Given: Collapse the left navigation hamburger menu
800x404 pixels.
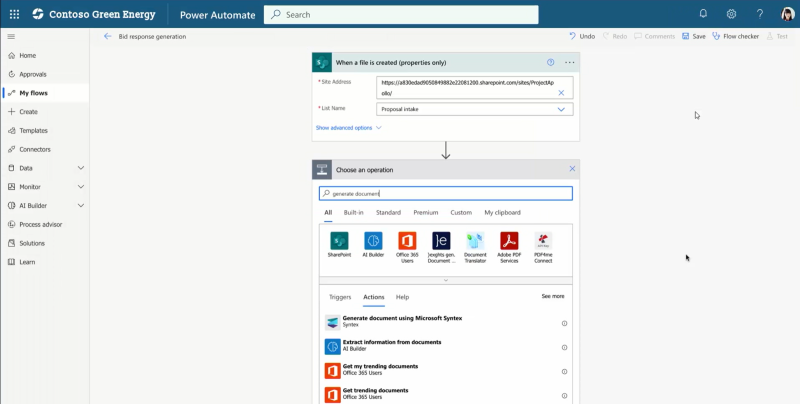Looking at the screenshot, I should coord(11,37).
